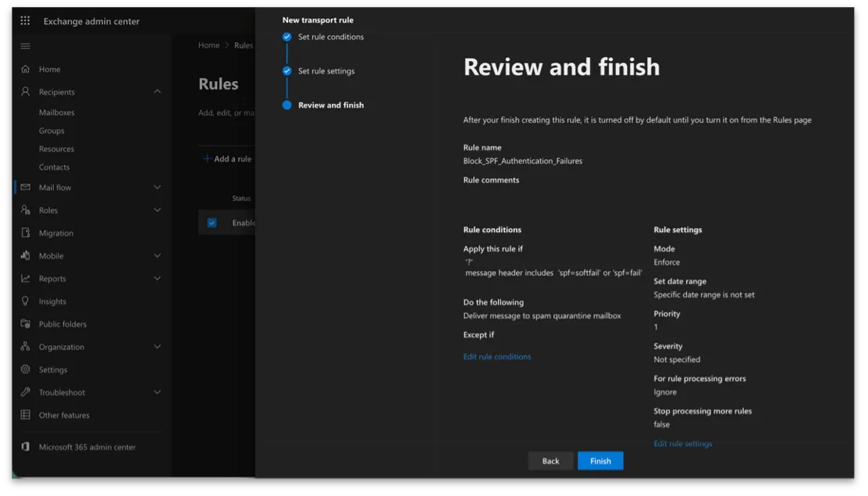Expand the Organization section chevron
This screenshot has width=868, height=496.
[x=157, y=346]
